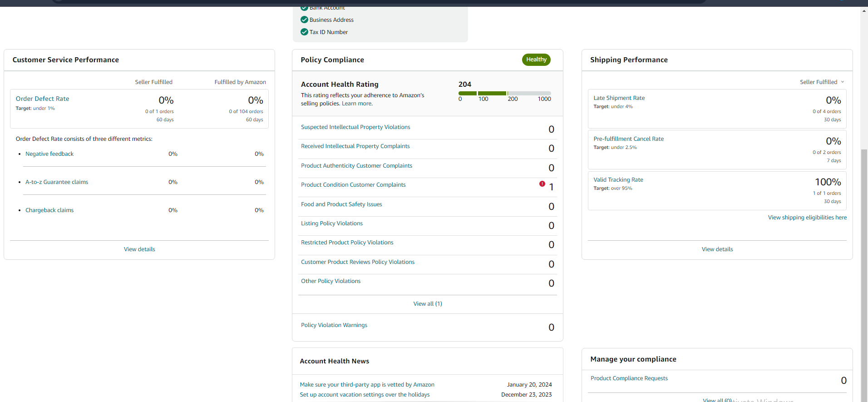Open Listing Policy Violations

(332, 223)
